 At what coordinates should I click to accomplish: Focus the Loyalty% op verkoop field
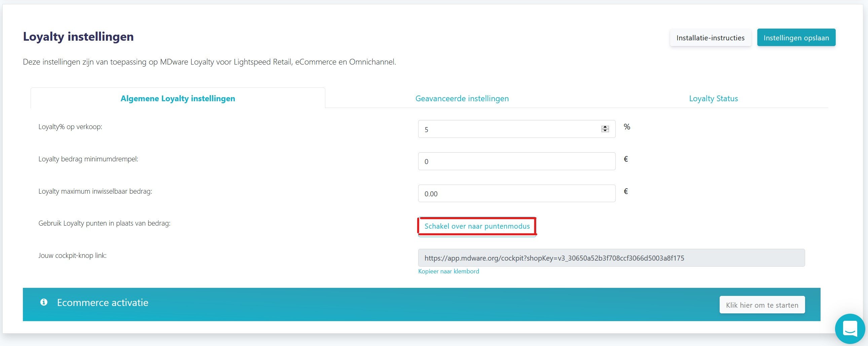516,129
